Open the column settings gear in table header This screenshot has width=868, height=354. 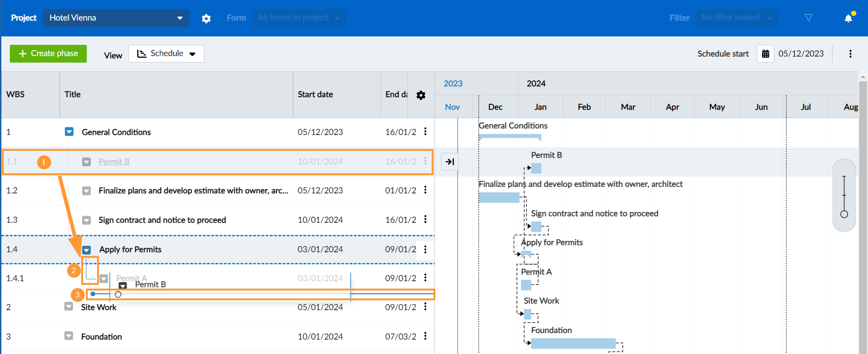point(421,95)
